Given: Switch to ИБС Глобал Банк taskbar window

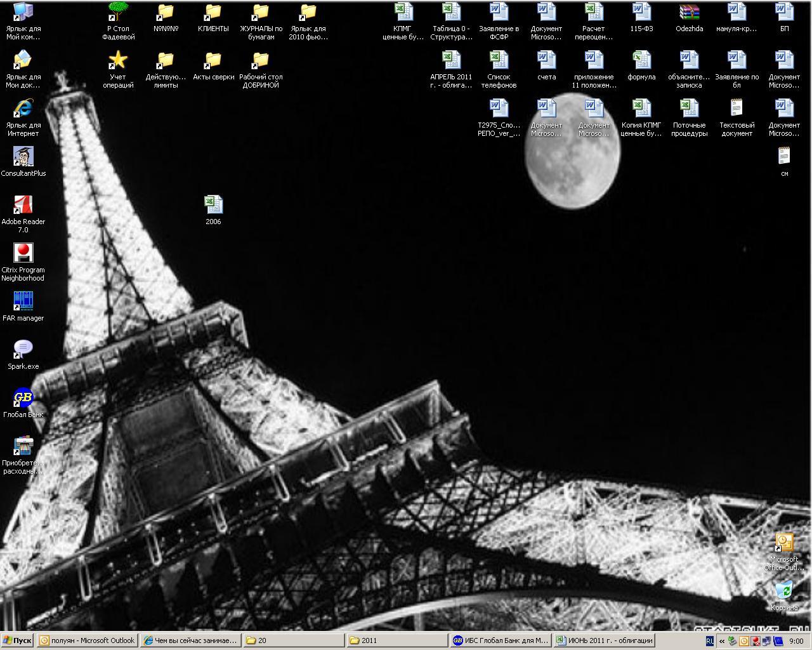Looking at the screenshot, I should click(x=501, y=640).
